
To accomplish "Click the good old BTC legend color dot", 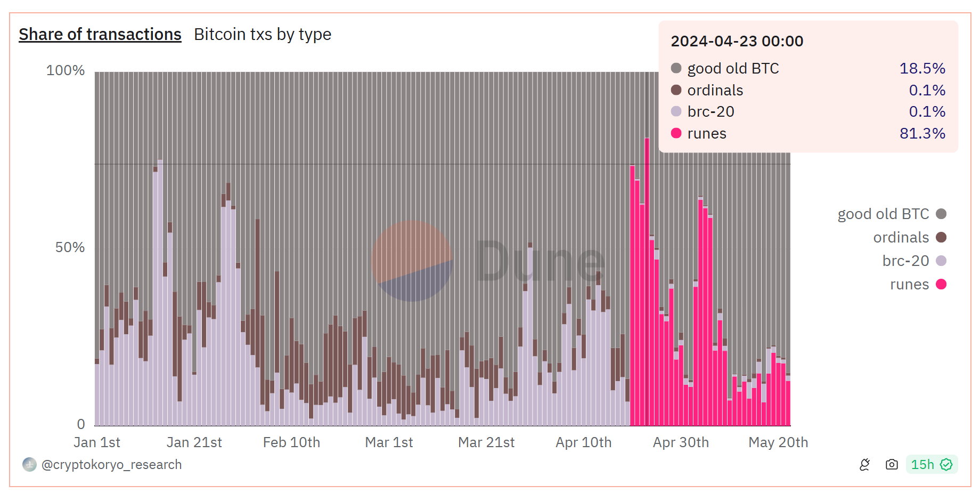I will [x=941, y=214].
